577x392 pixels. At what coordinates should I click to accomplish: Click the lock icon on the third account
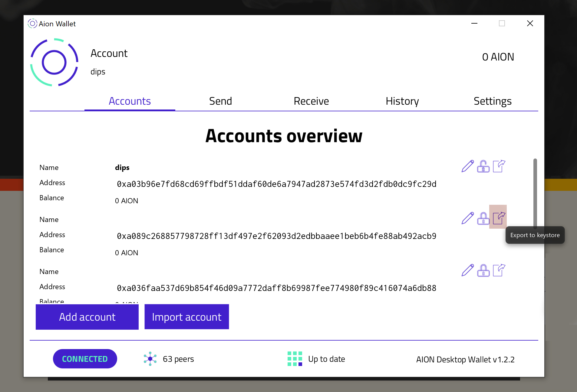tap(483, 271)
